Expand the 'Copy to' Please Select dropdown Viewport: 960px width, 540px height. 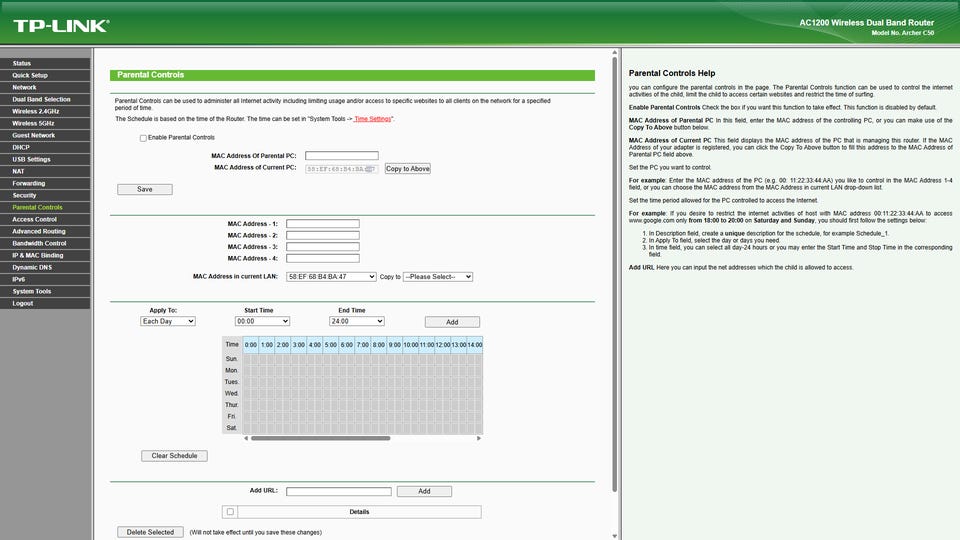(437, 276)
